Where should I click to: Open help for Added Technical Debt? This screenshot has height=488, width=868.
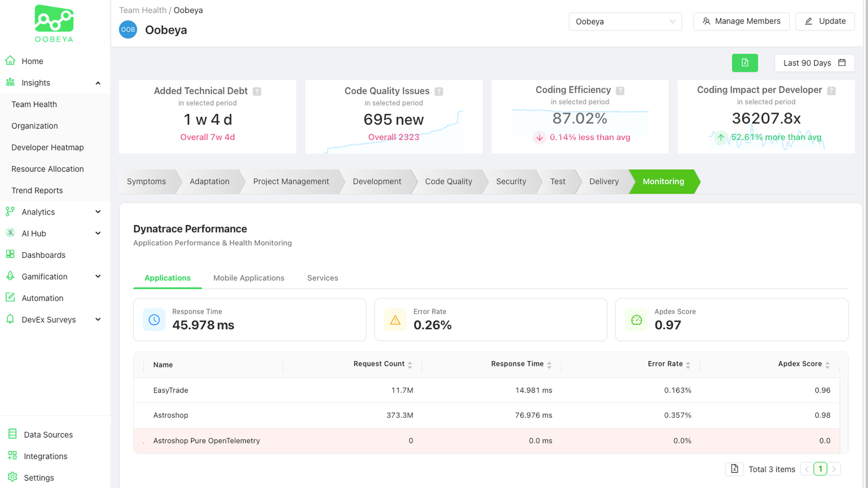[x=257, y=91]
